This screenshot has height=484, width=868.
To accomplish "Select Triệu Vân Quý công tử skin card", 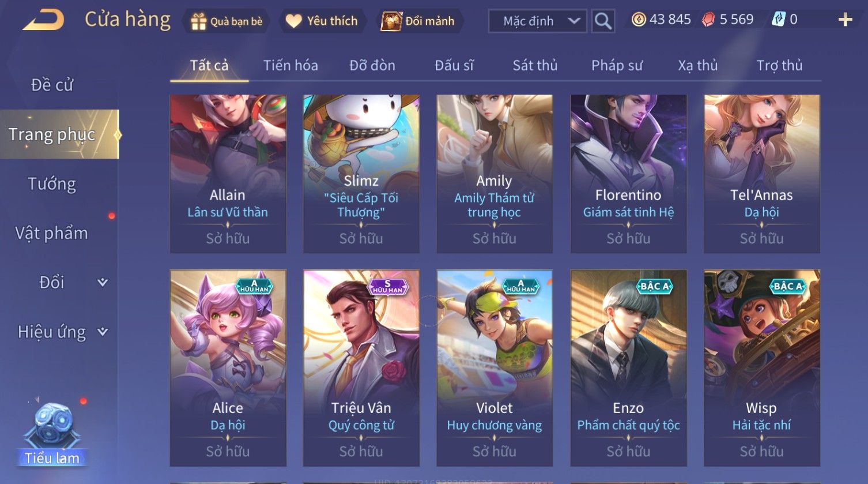I will click(361, 367).
